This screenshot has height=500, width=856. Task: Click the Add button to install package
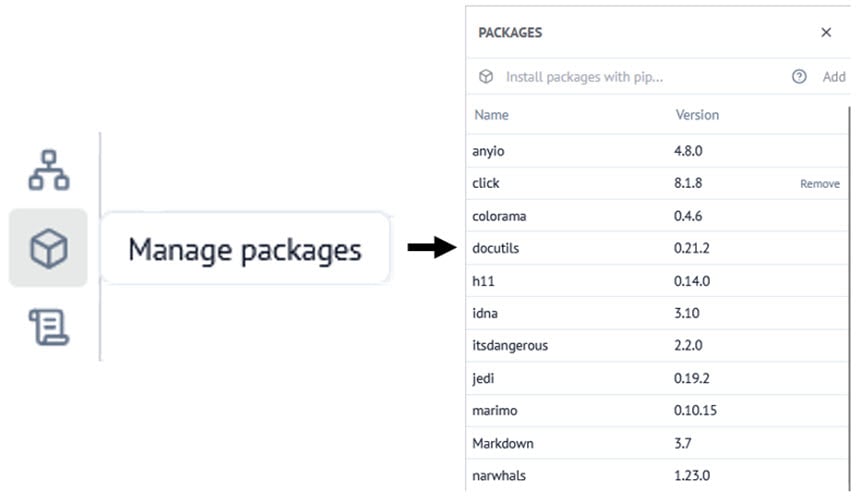[x=833, y=76]
